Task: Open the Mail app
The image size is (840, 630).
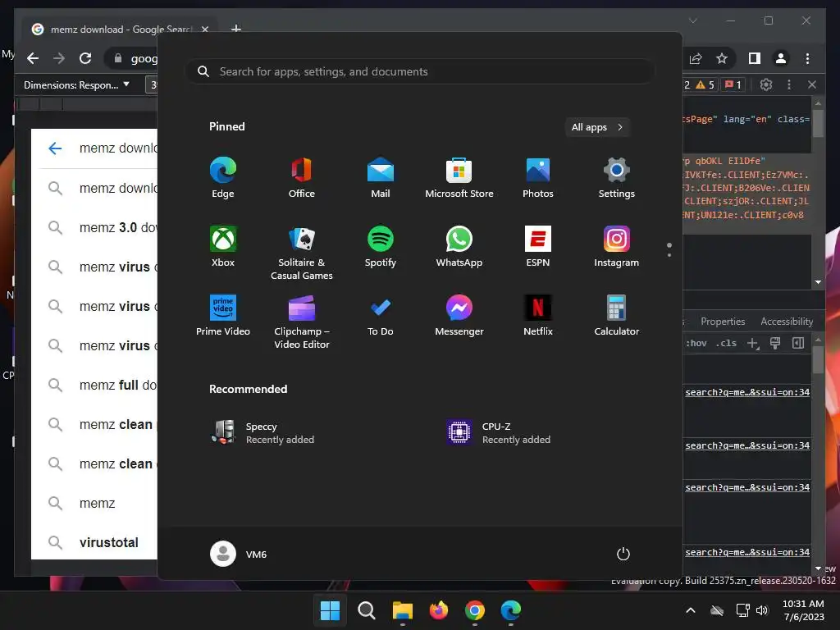Action: 381,178
